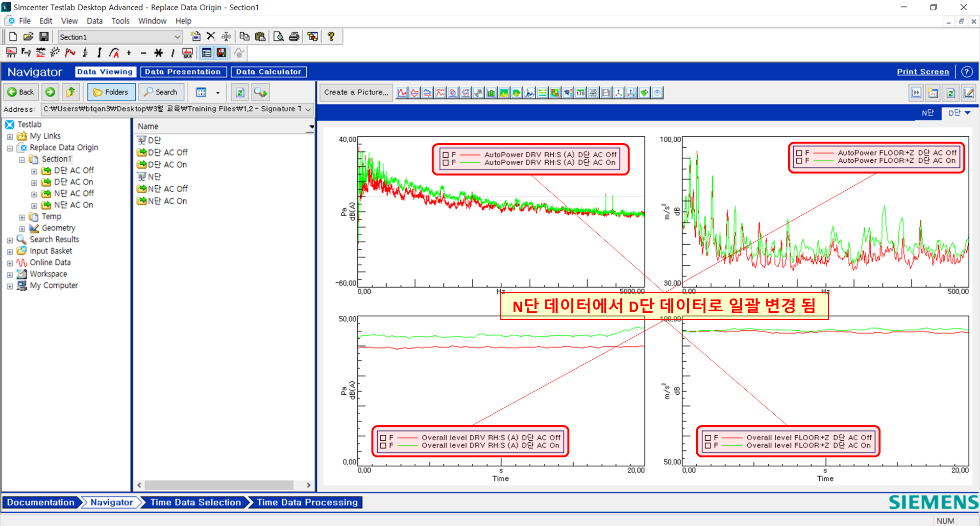This screenshot has height=526, width=980.
Task: Click the numeric 178 display icon
Action: (581, 93)
